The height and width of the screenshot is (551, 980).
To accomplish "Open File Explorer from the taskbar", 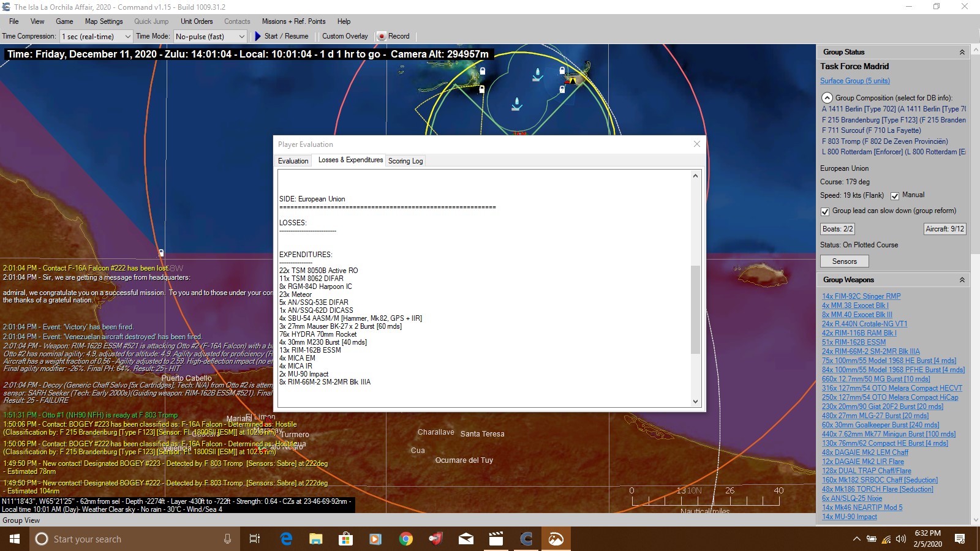I will tap(316, 539).
